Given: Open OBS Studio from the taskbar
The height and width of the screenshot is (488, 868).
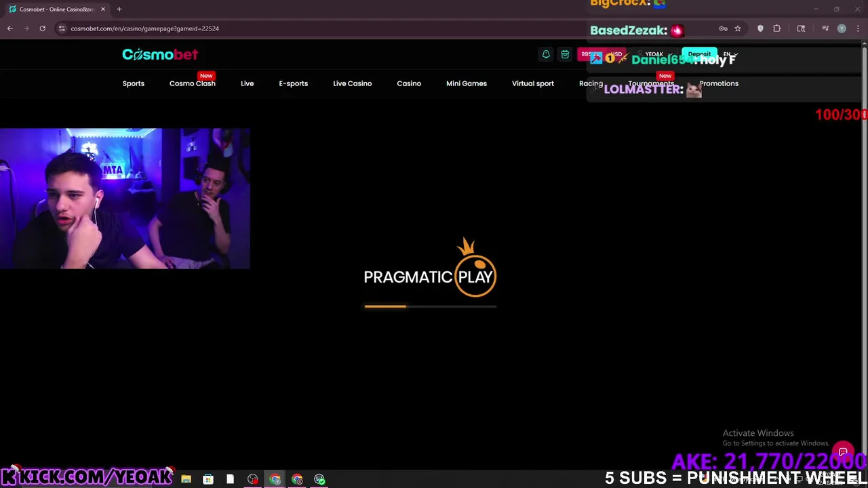Looking at the screenshot, I should click(253, 479).
